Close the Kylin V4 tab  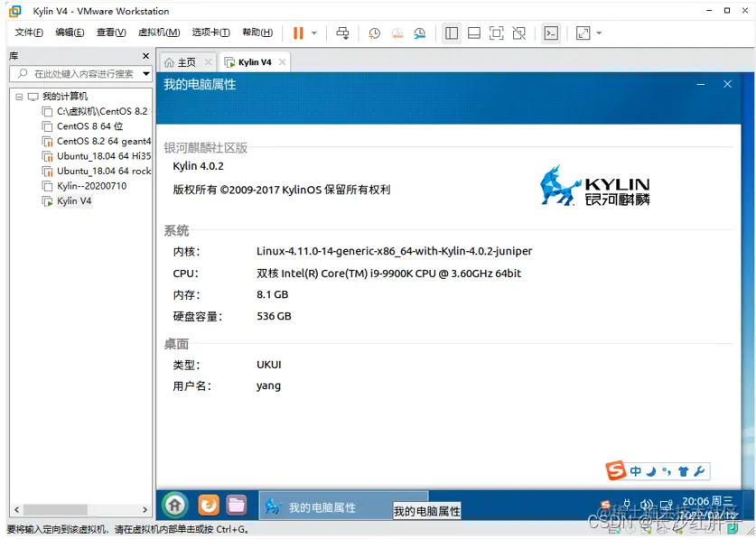(283, 61)
